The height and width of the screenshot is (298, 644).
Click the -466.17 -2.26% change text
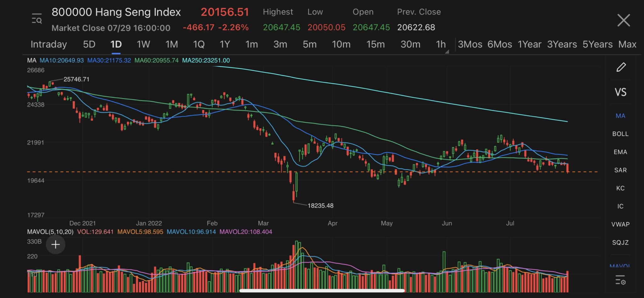(x=216, y=28)
